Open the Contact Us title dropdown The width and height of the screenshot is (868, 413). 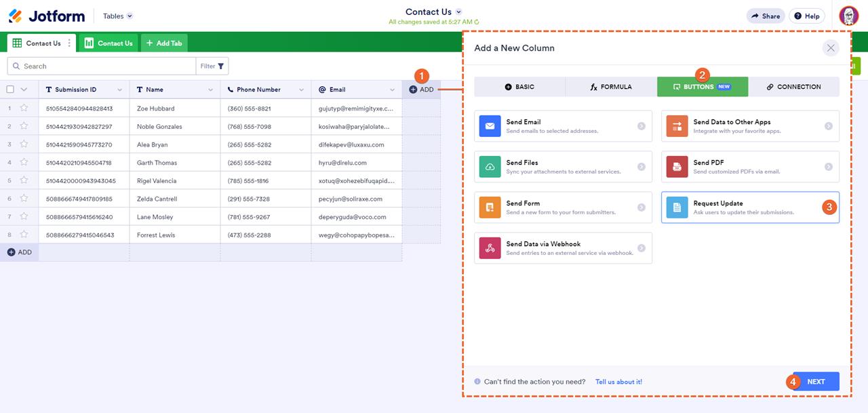tap(458, 12)
